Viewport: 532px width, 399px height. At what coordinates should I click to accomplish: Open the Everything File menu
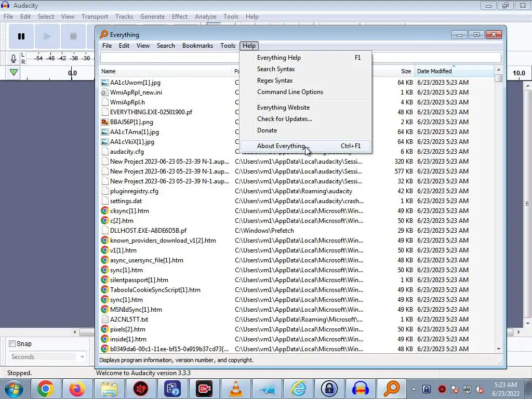pyautogui.click(x=107, y=46)
